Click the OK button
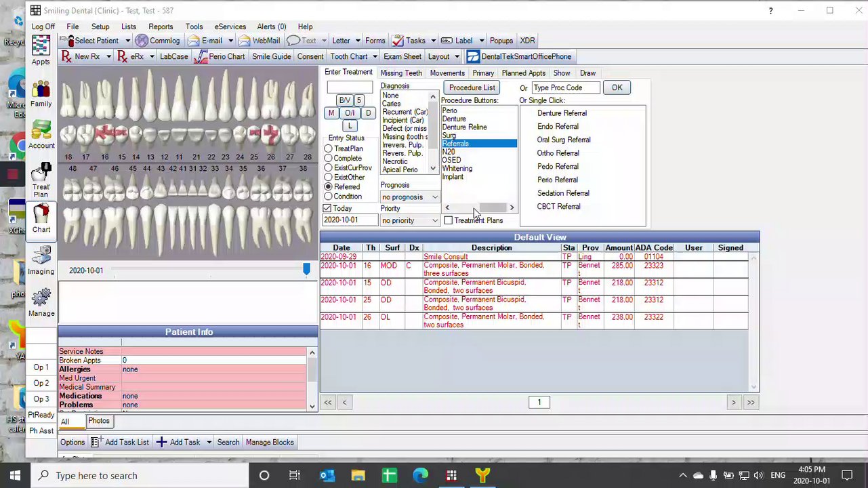Image resolution: width=868 pixels, height=488 pixels. tap(617, 88)
